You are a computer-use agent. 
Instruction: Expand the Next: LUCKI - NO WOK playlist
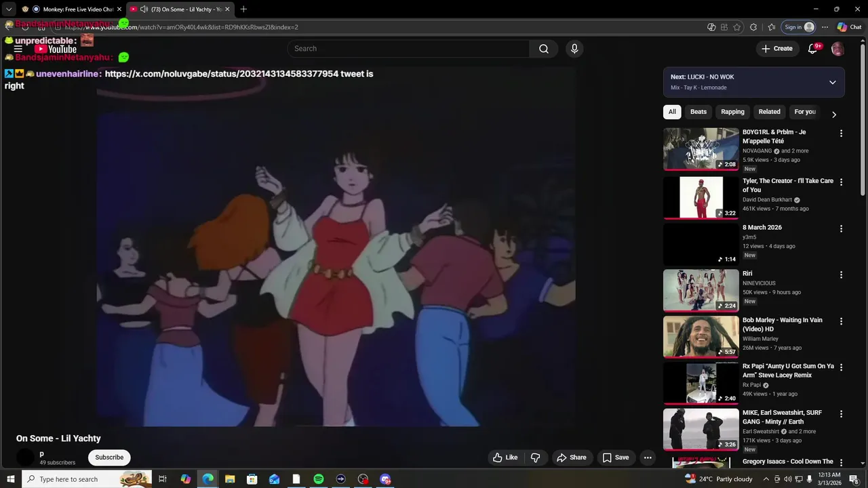click(833, 82)
